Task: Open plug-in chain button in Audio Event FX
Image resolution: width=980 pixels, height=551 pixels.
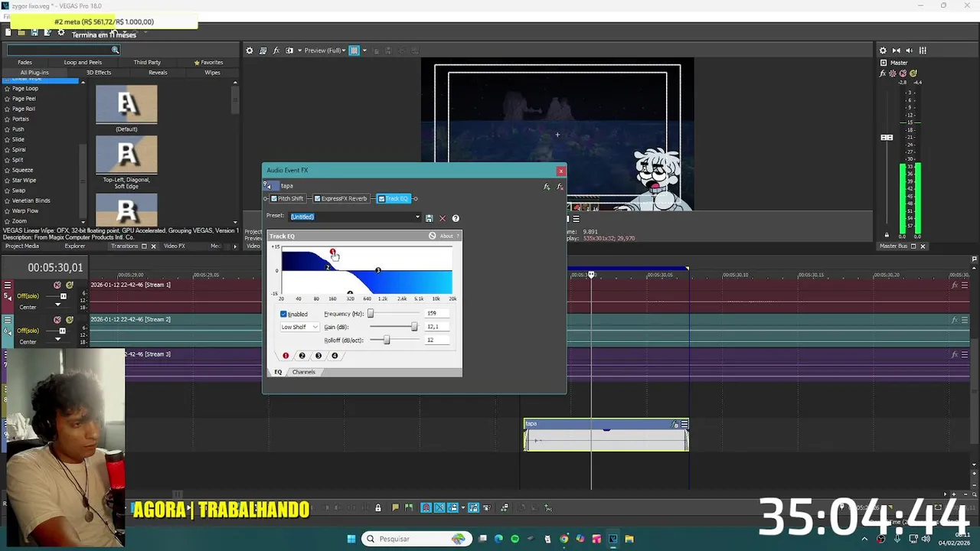Action: [547, 187]
